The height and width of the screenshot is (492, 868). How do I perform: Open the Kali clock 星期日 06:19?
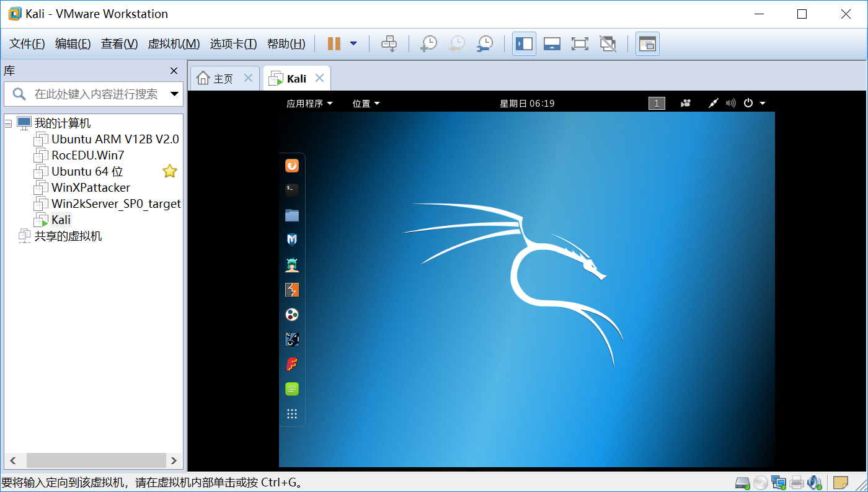coord(527,104)
